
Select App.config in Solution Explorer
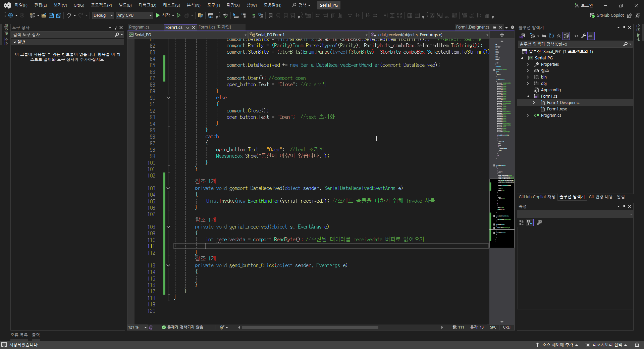pyautogui.click(x=550, y=90)
